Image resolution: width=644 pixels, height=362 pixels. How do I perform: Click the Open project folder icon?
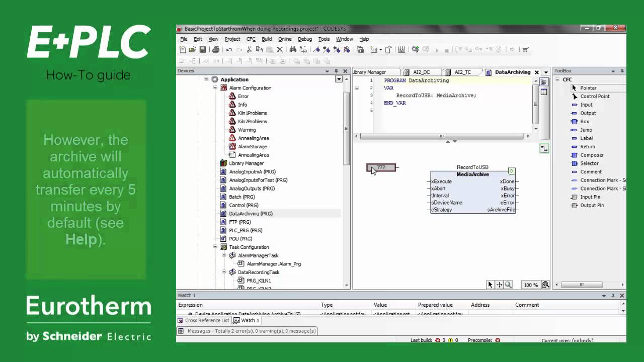(192, 50)
